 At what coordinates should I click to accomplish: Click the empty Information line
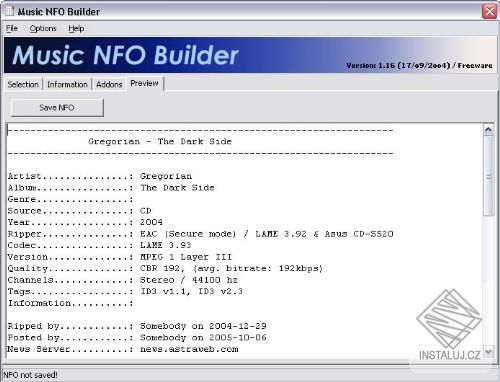(x=71, y=303)
